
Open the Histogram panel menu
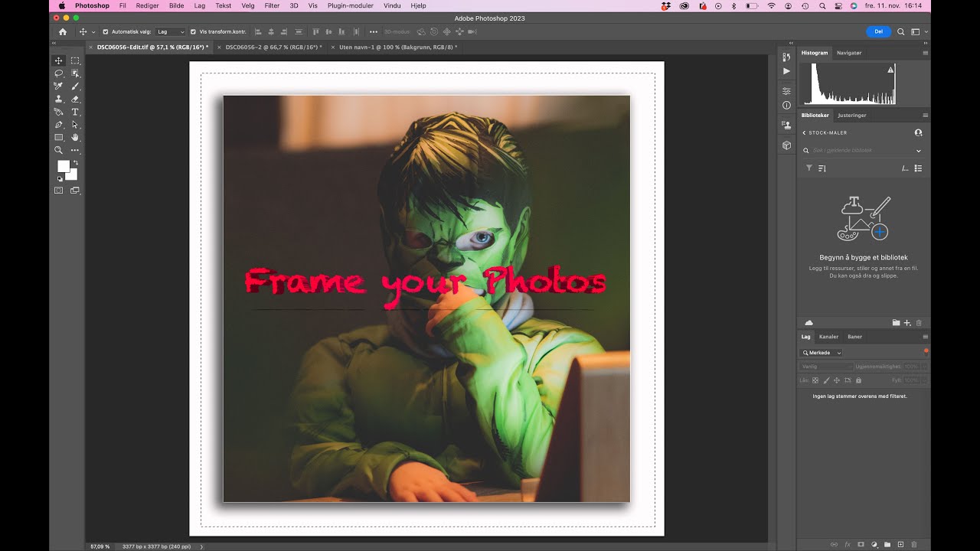pyautogui.click(x=925, y=53)
